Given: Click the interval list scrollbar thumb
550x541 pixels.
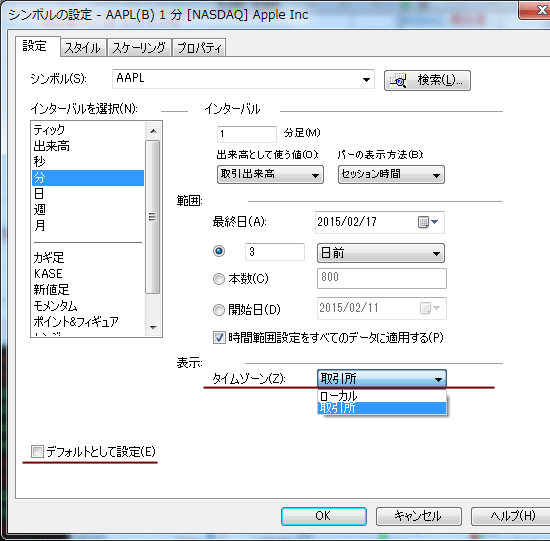Looking at the screenshot, I should pos(153,217).
